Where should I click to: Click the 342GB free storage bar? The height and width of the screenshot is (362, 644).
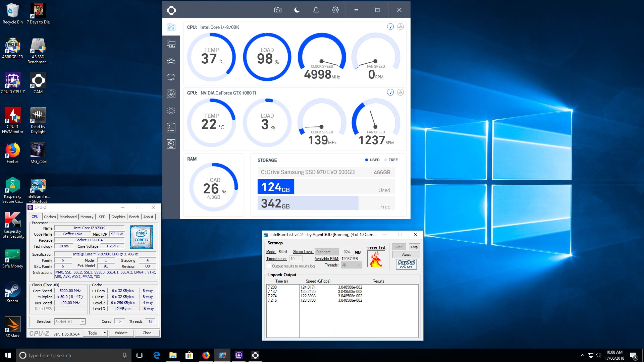(308, 203)
